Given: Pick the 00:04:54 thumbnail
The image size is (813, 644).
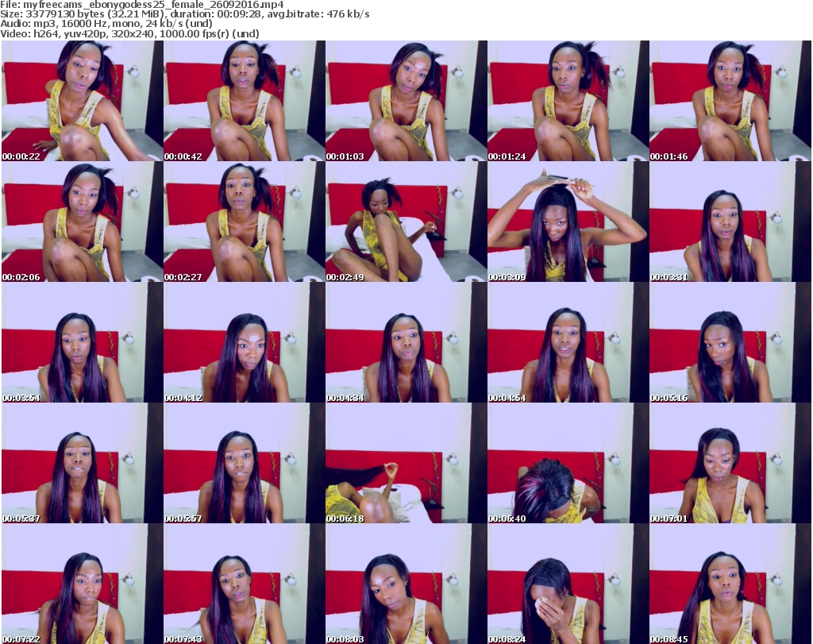Looking at the screenshot, I should [x=568, y=343].
